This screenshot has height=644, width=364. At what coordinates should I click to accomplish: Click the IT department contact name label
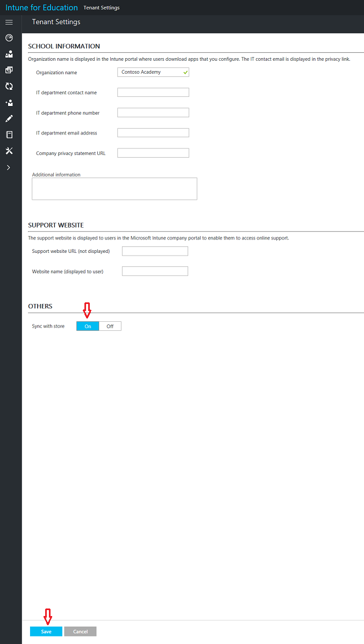click(x=67, y=93)
